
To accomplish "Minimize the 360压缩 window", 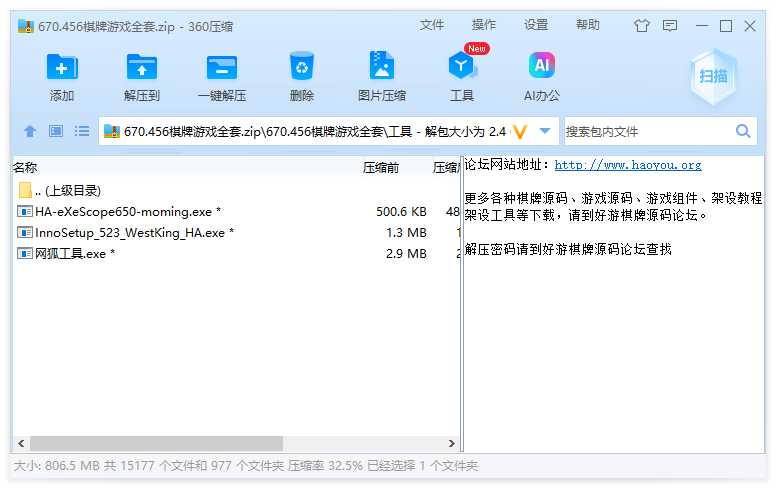I will (x=702, y=25).
